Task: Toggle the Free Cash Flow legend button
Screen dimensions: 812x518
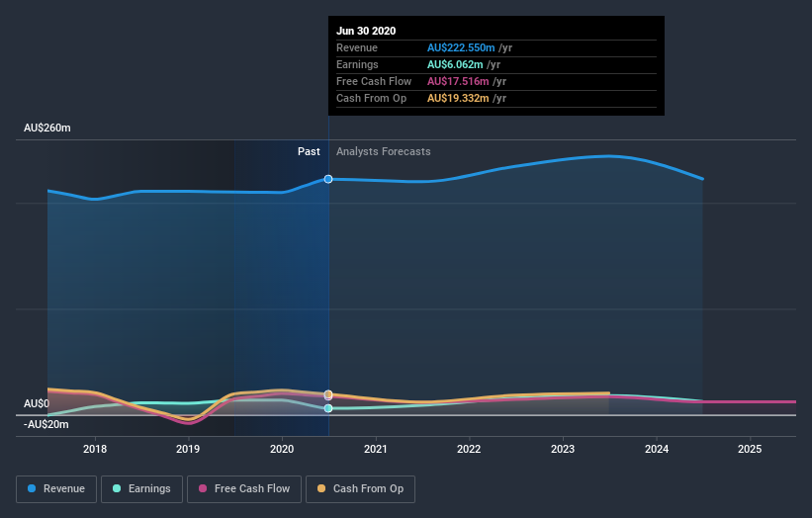Action: [x=244, y=489]
